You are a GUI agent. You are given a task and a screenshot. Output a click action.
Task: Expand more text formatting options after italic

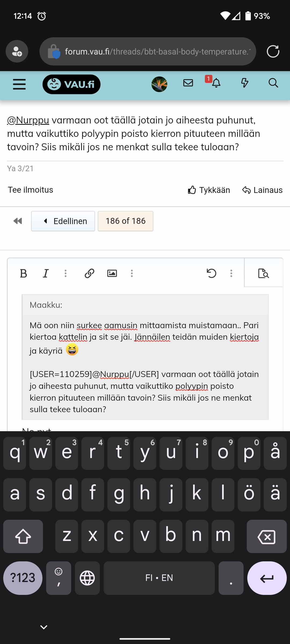(x=66, y=273)
